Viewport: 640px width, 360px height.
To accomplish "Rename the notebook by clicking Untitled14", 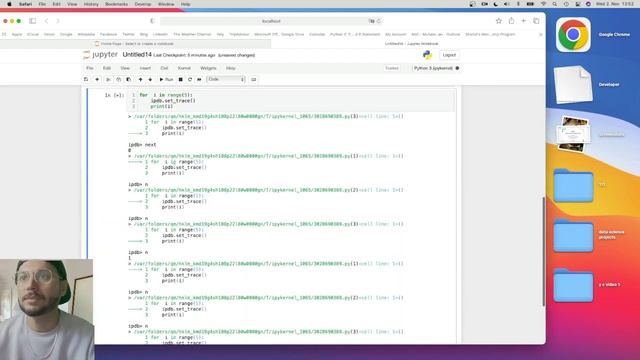I will (x=137, y=55).
